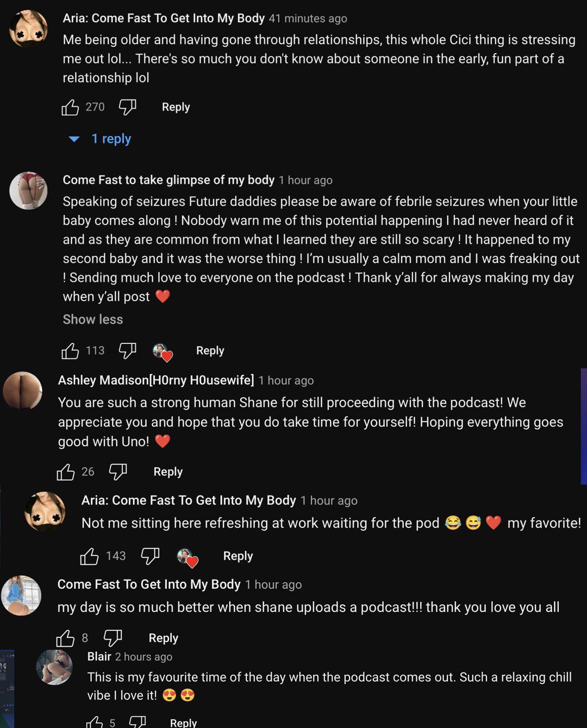Like the 'refreshing at work' comment
Image resolution: width=587 pixels, height=728 pixels.
click(89, 556)
